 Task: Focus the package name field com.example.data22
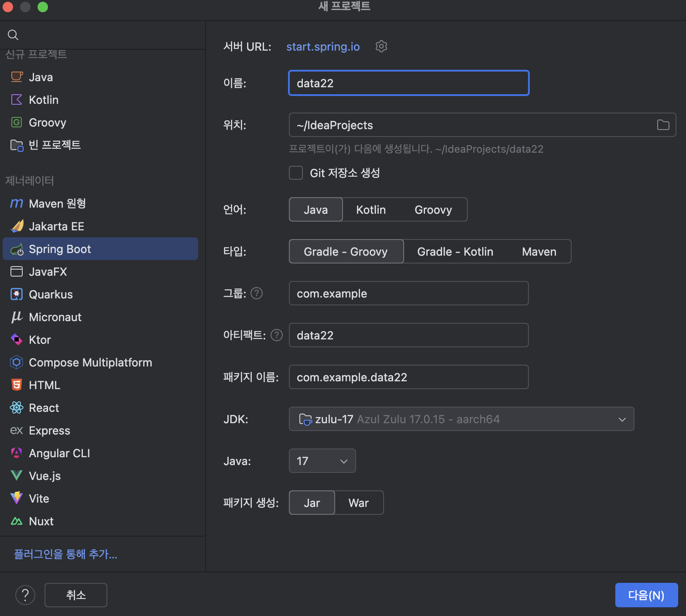[x=409, y=377]
